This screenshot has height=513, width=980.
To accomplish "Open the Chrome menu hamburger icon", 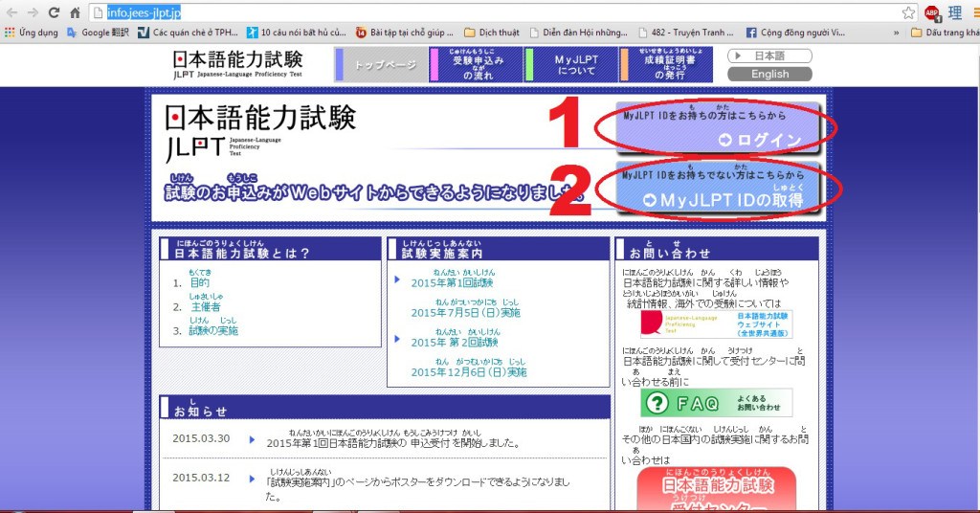I will 975,12.
